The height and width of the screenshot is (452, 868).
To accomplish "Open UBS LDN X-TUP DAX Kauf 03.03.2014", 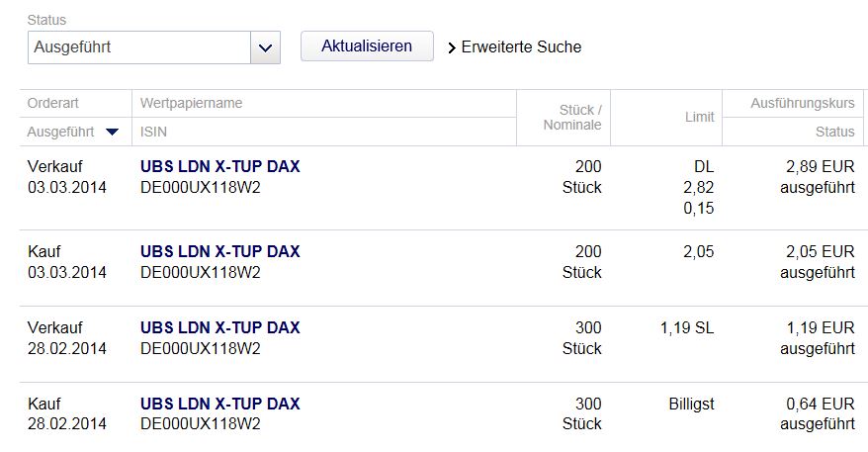I will (x=219, y=252).
